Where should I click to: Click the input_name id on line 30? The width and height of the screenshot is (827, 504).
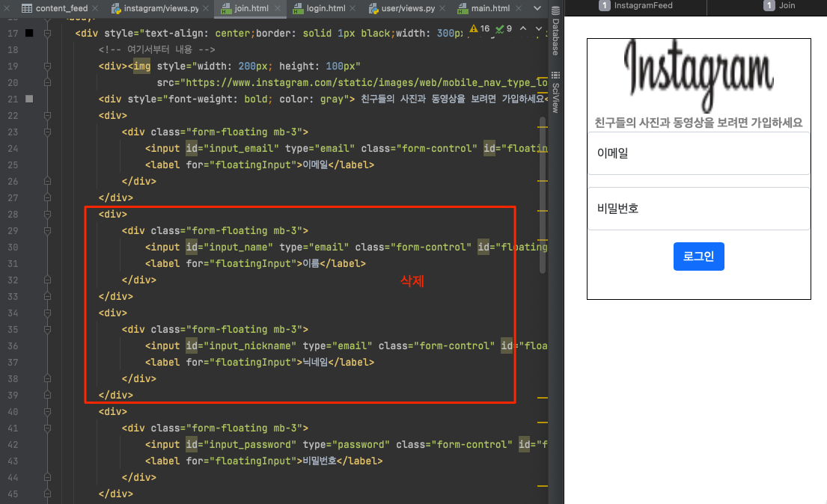[238, 248]
